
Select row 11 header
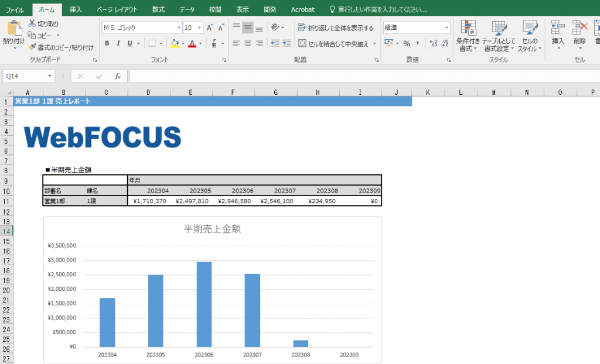(6, 201)
